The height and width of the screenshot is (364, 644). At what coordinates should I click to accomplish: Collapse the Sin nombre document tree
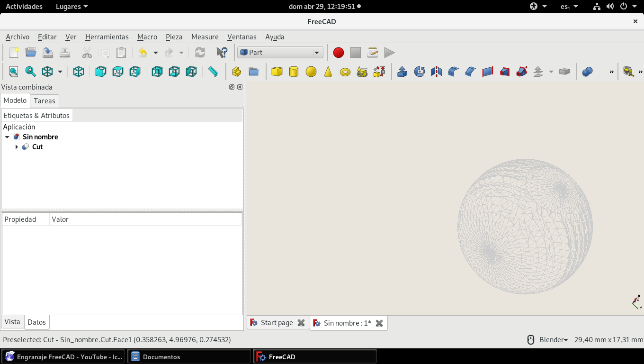pyautogui.click(x=7, y=137)
